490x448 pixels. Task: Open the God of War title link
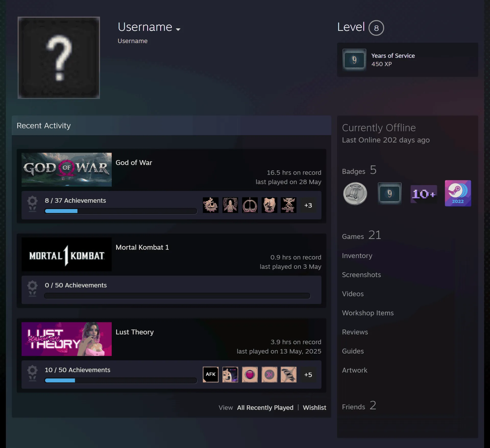tap(134, 163)
